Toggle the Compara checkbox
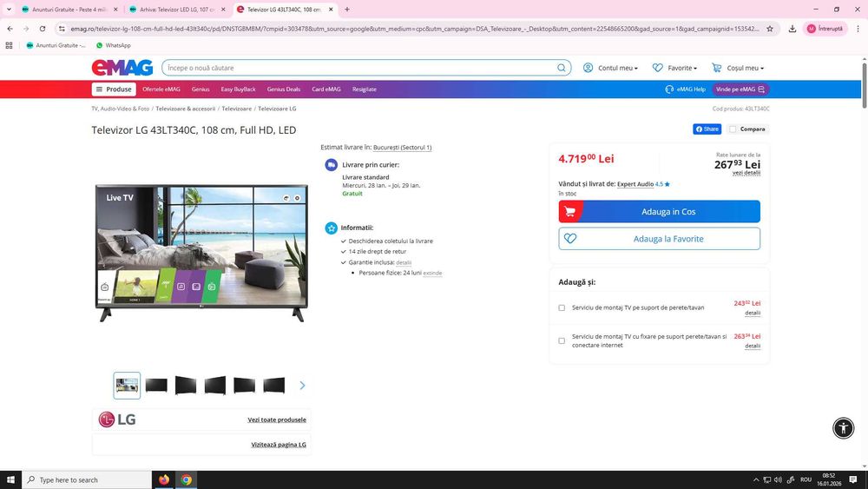868x489 pixels. [x=733, y=129]
